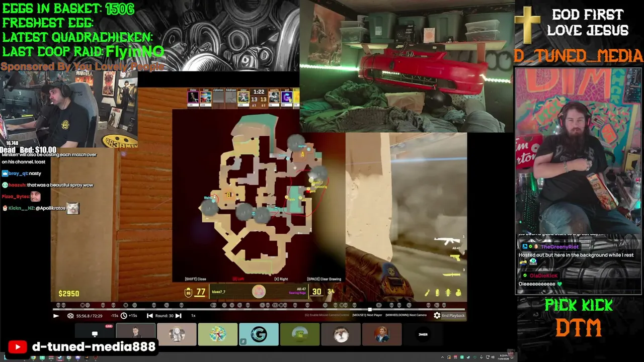The width and height of the screenshot is (644, 362).
Task: Click the [X] Right map hint
Action: point(281,279)
